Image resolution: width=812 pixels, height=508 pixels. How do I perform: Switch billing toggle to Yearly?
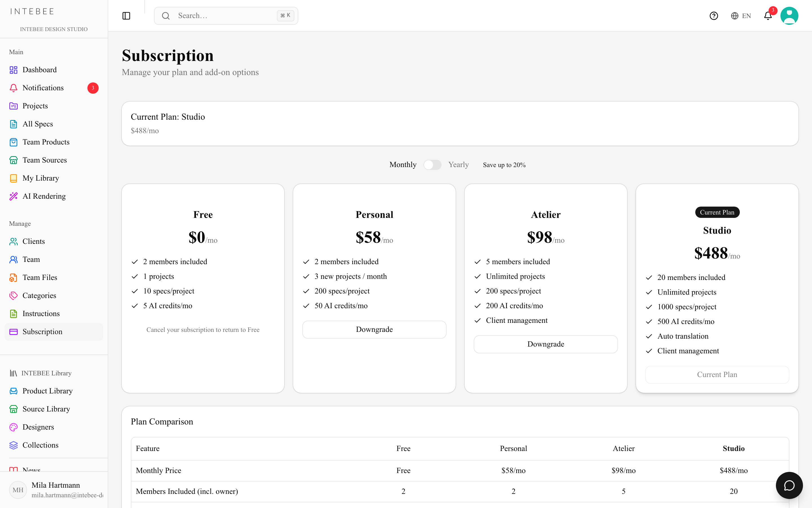[432, 165]
